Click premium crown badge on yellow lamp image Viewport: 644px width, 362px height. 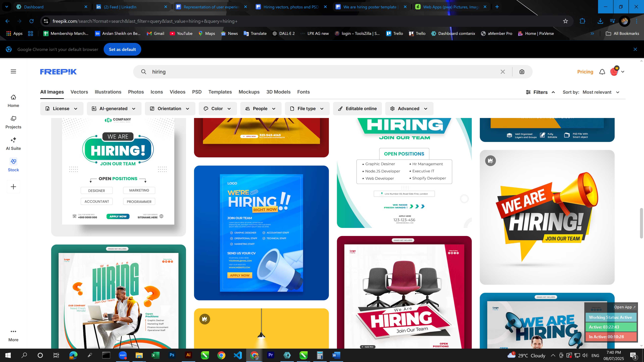click(205, 319)
